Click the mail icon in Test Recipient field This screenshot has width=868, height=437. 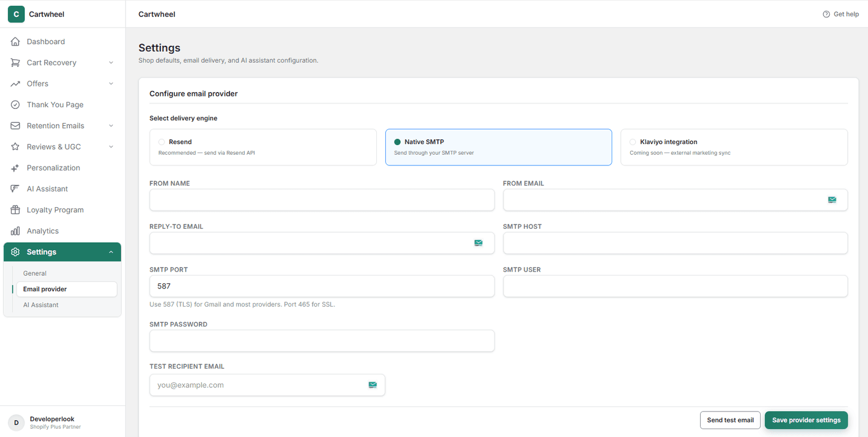point(372,385)
